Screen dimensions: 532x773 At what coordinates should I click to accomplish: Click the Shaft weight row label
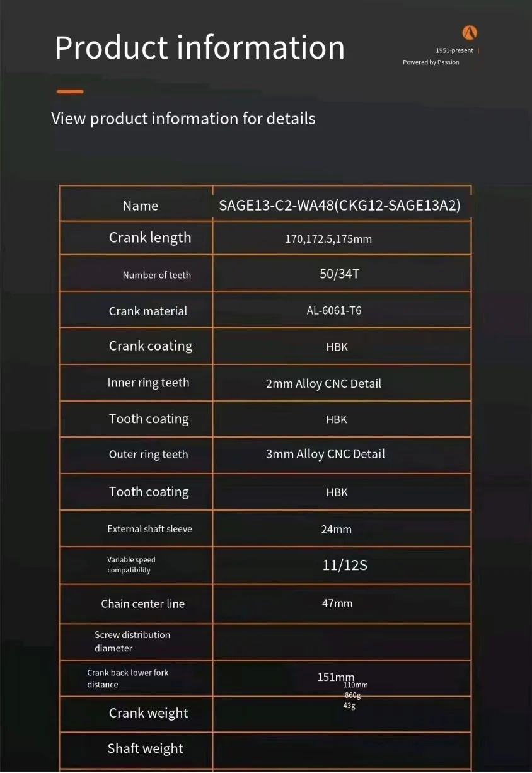(146, 748)
